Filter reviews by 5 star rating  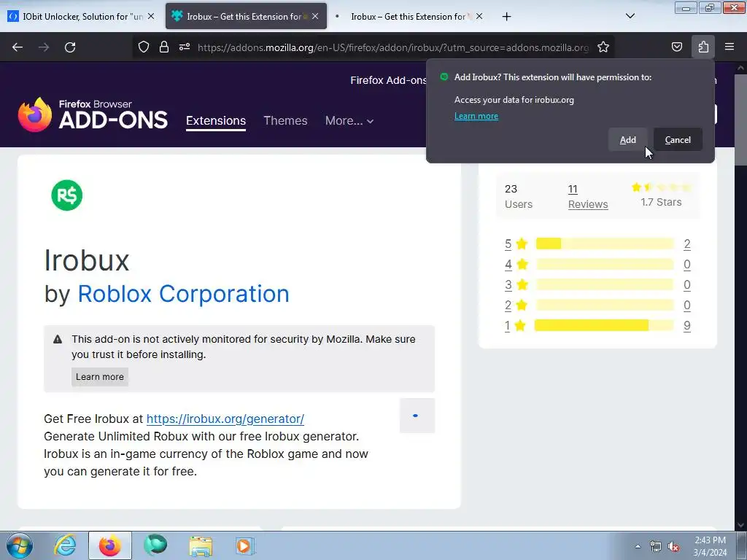516,244
